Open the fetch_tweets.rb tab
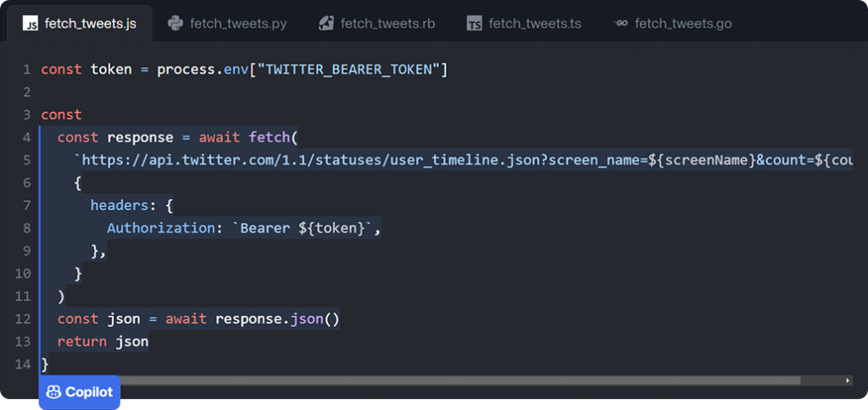Screen dimensions: 868x410 387,24
